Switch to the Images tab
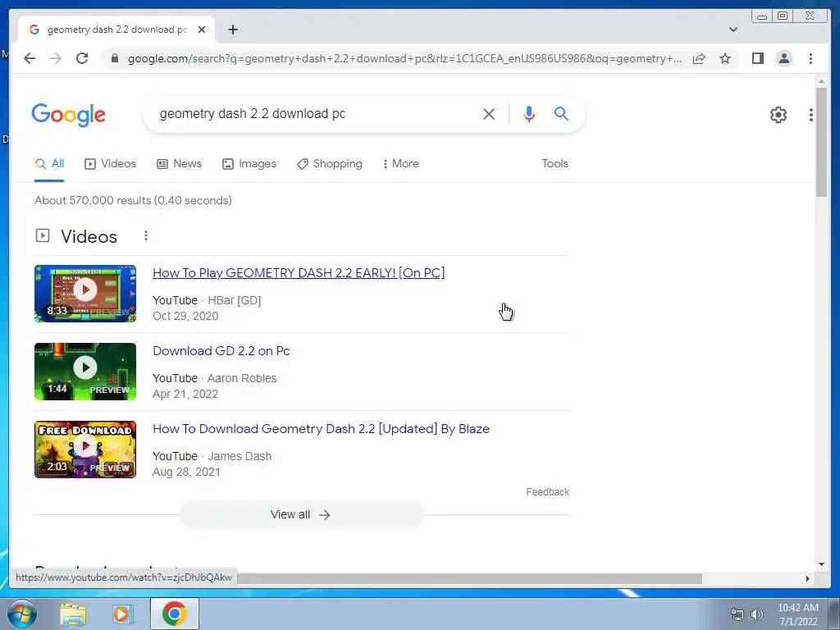840x630 pixels. pyautogui.click(x=249, y=164)
